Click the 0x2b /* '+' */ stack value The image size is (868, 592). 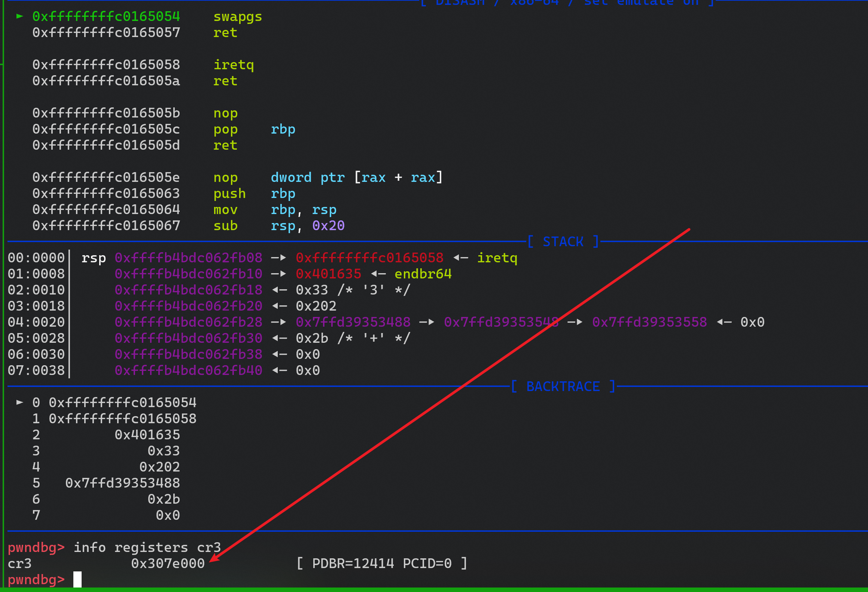coord(353,338)
